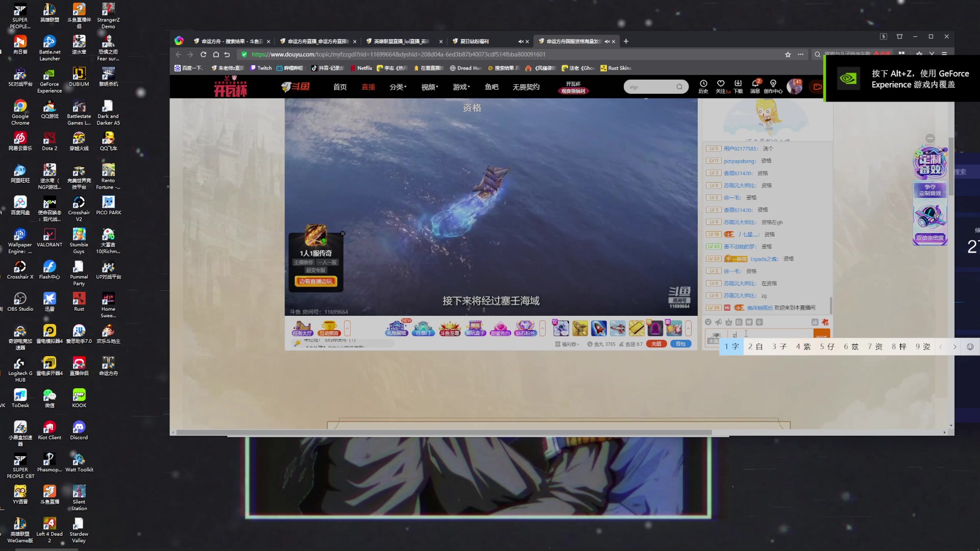Collapse the right sidebar widgets with minus button
Screen dimensions: 980x551
click(930, 138)
